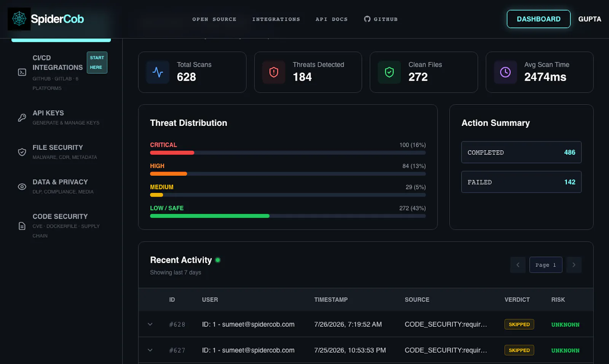Screen dimensions: 609x364
Task: Open CI/CD Integrations sidebar section
Action: (x=61, y=72)
